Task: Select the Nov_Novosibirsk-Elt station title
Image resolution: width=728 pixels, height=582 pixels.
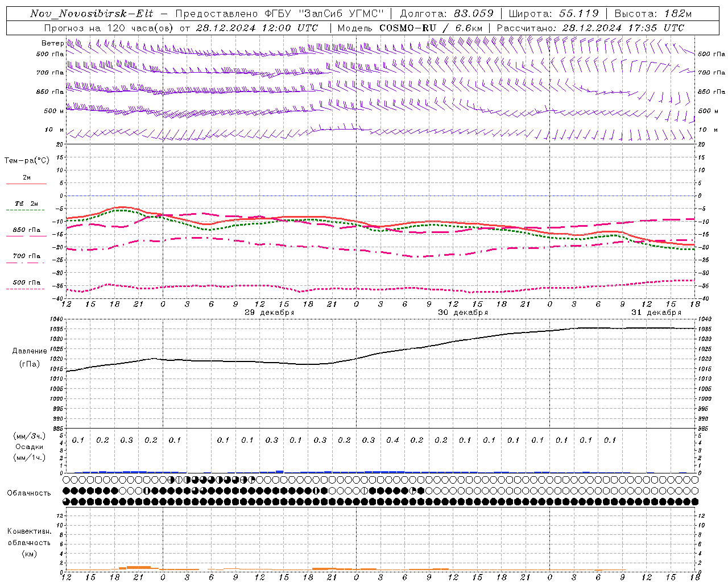Action: (x=92, y=14)
